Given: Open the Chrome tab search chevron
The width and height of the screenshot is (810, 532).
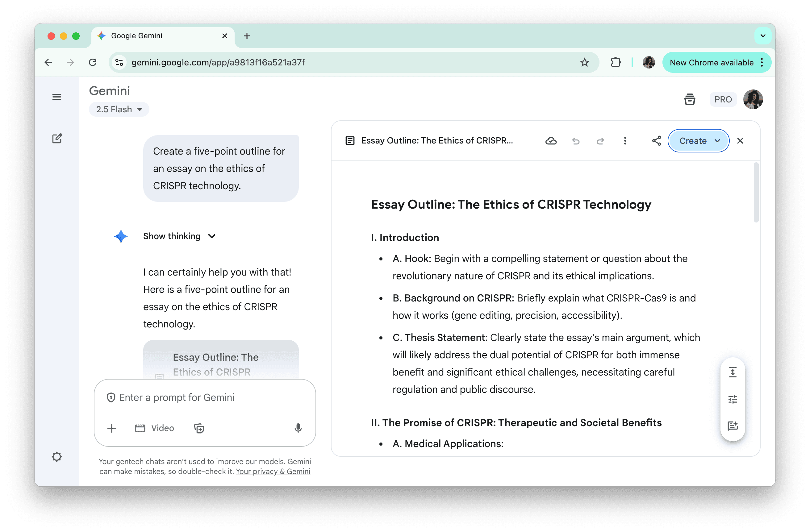Looking at the screenshot, I should pyautogui.click(x=763, y=36).
